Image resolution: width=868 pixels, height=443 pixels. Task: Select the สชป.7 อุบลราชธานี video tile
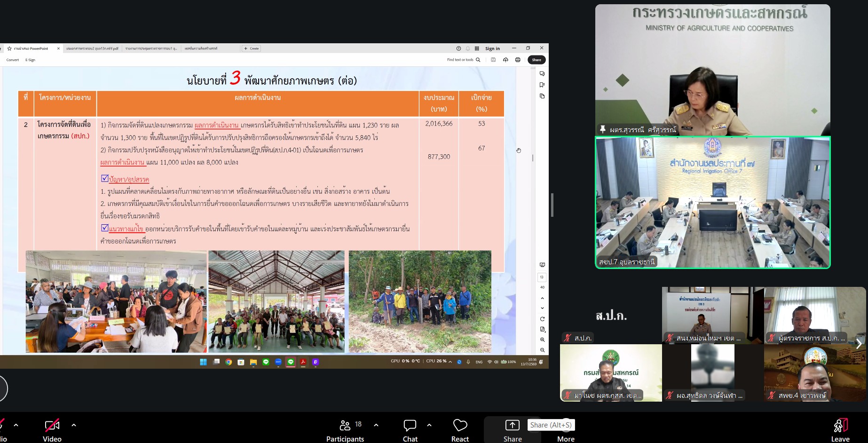click(713, 203)
